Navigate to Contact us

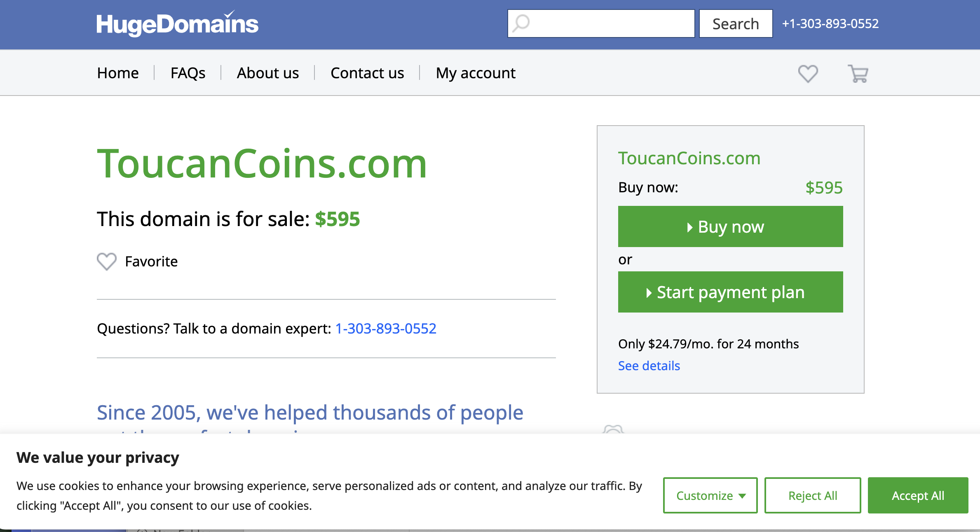pos(367,73)
